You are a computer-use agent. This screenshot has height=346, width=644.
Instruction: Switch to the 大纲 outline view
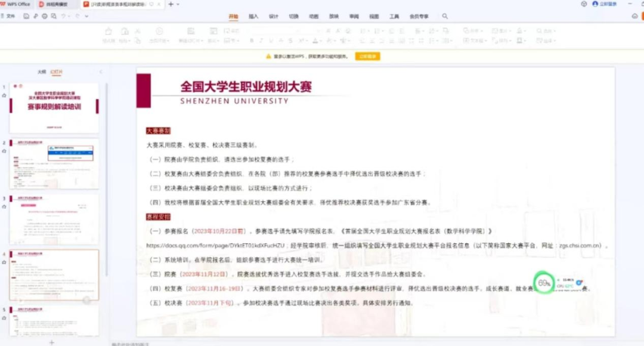[x=42, y=72]
